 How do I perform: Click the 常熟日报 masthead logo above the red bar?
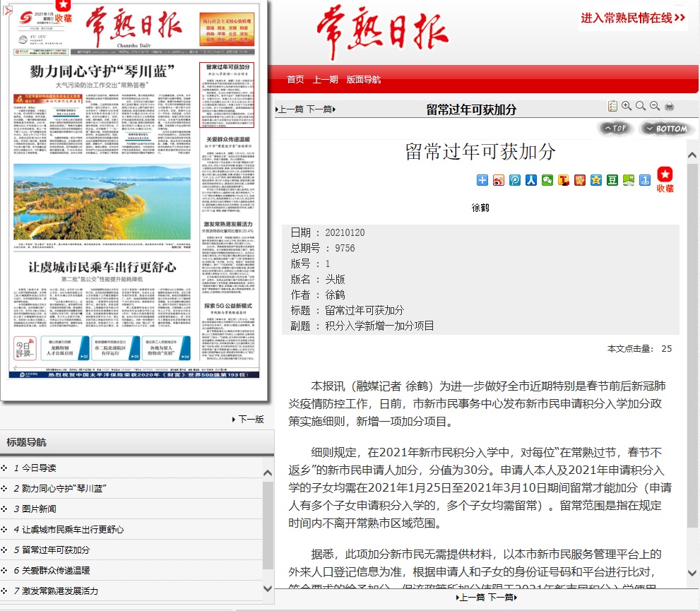pos(382,32)
